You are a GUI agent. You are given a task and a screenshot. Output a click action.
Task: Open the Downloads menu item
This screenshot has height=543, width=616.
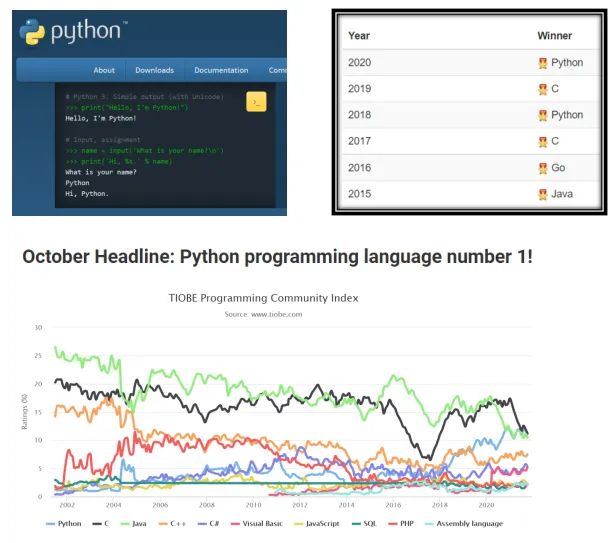(154, 70)
